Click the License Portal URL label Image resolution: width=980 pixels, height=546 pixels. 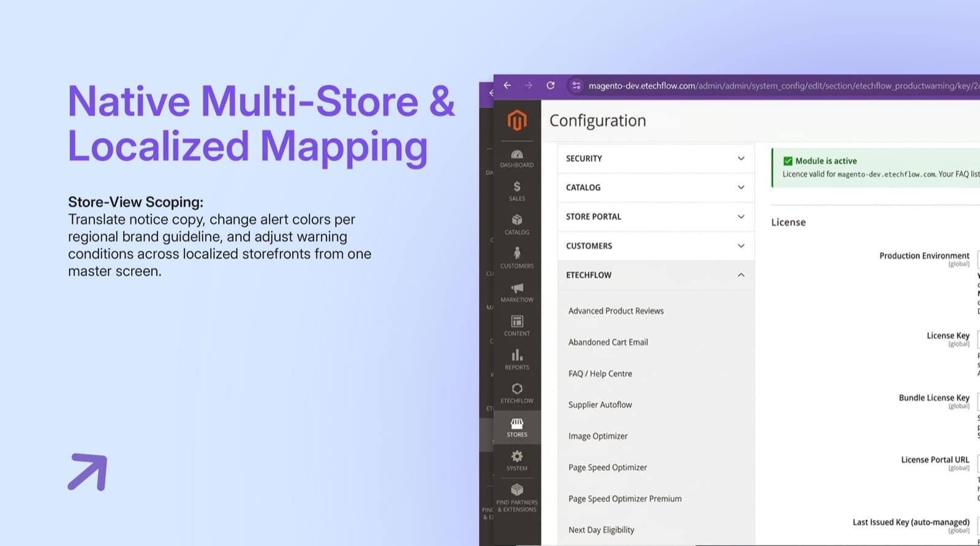pos(935,460)
